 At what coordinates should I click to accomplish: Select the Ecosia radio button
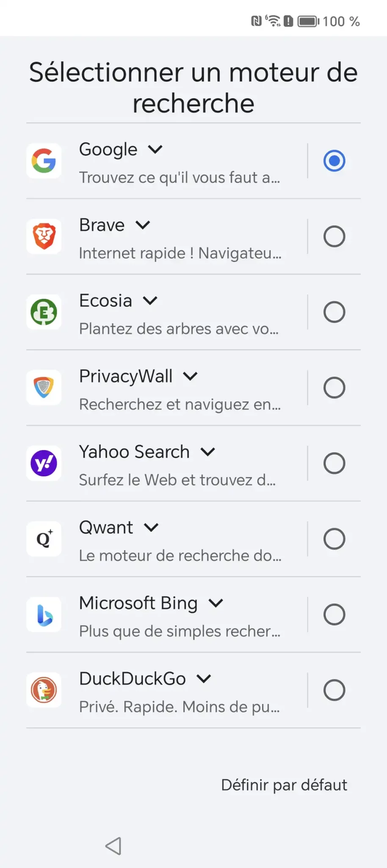click(334, 312)
